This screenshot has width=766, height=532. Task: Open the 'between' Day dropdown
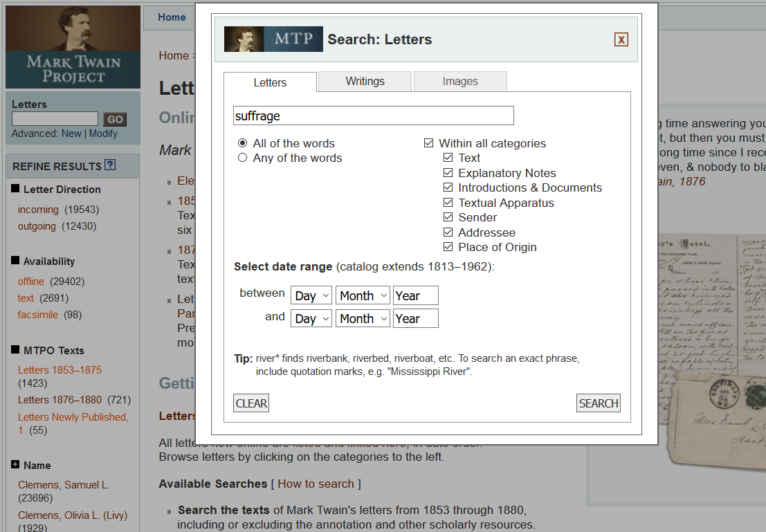coord(311,295)
